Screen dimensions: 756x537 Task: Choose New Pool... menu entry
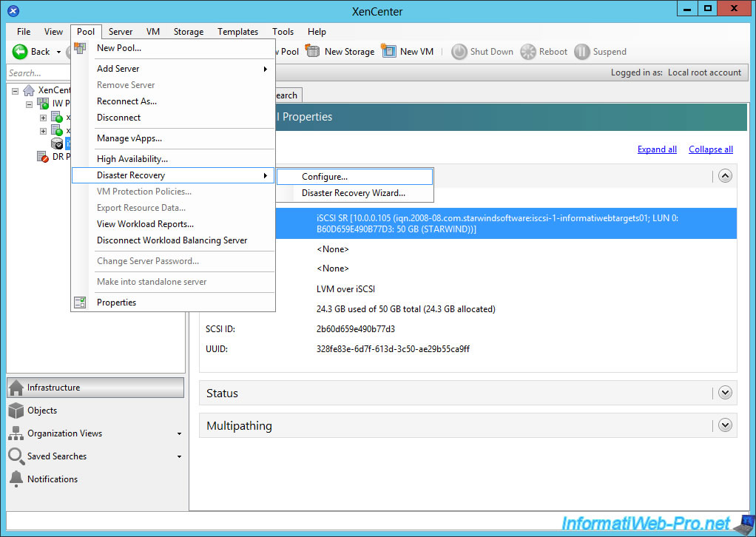pyautogui.click(x=173, y=48)
